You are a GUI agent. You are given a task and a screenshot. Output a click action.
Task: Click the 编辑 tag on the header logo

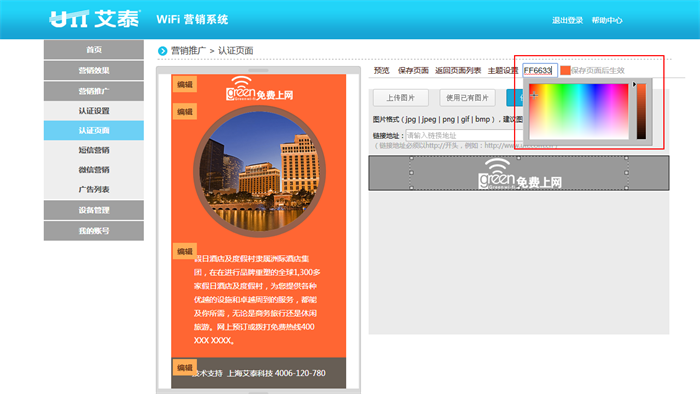click(184, 84)
